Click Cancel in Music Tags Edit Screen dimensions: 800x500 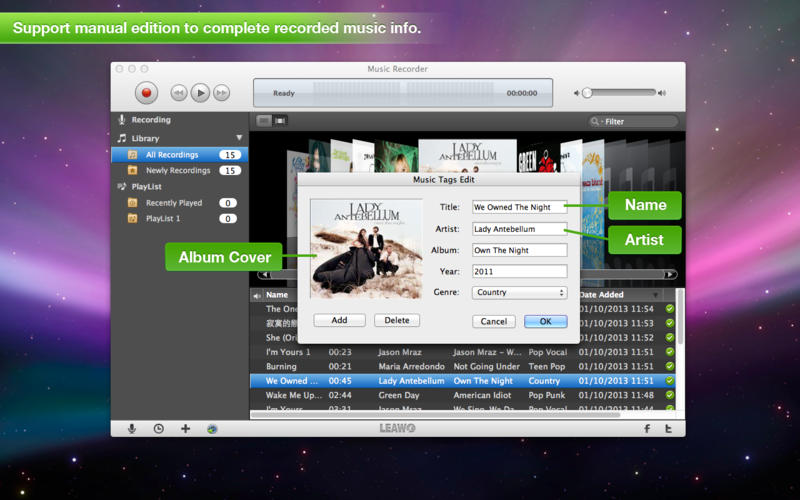pyautogui.click(x=494, y=321)
